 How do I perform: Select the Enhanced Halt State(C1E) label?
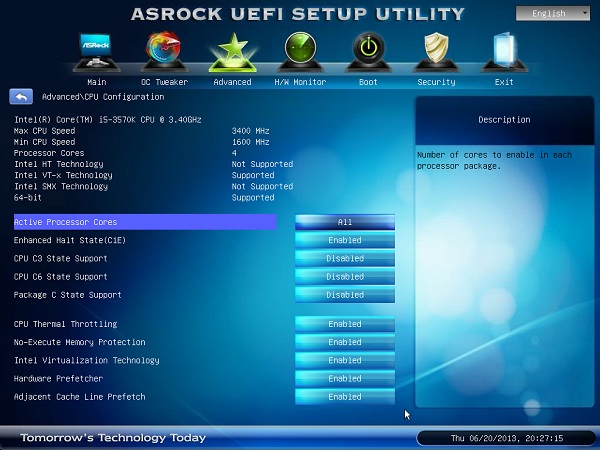70,240
